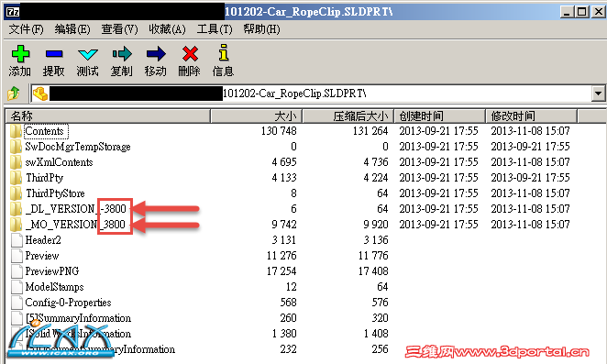Select the ThirdPtyStore folder icon
The height and width of the screenshot is (364, 607).
pyautogui.click(x=16, y=193)
